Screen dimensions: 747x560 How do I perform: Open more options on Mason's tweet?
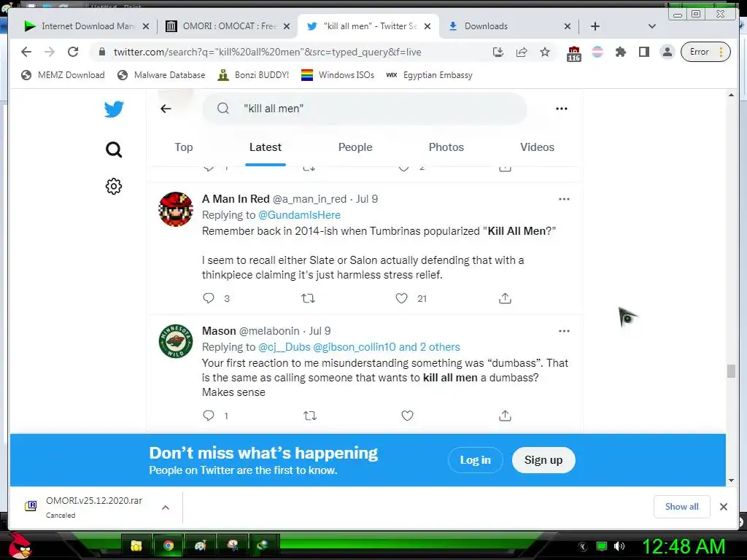coord(564,331)
